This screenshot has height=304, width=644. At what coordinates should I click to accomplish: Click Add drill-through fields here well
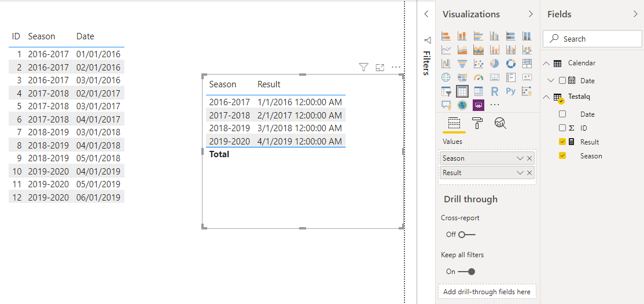tap(487, 292)
